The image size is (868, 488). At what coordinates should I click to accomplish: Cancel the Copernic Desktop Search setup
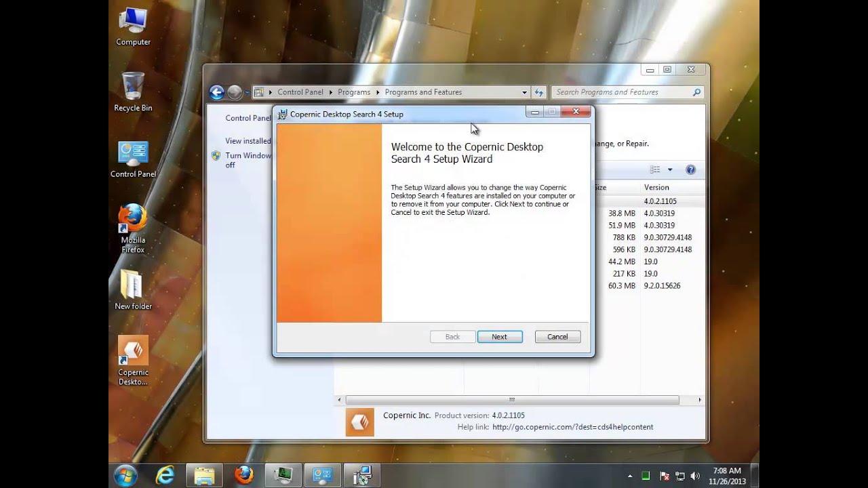(x=557, y=337)
